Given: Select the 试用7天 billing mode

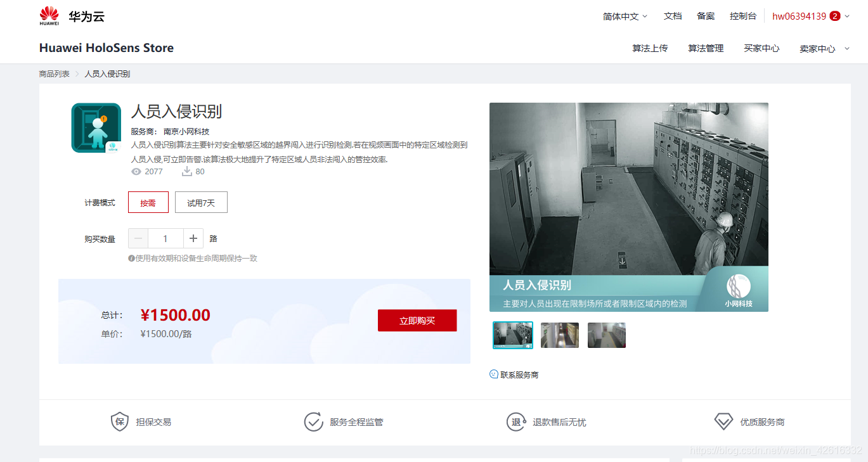Looking at the screenshot, I should 201,202.
